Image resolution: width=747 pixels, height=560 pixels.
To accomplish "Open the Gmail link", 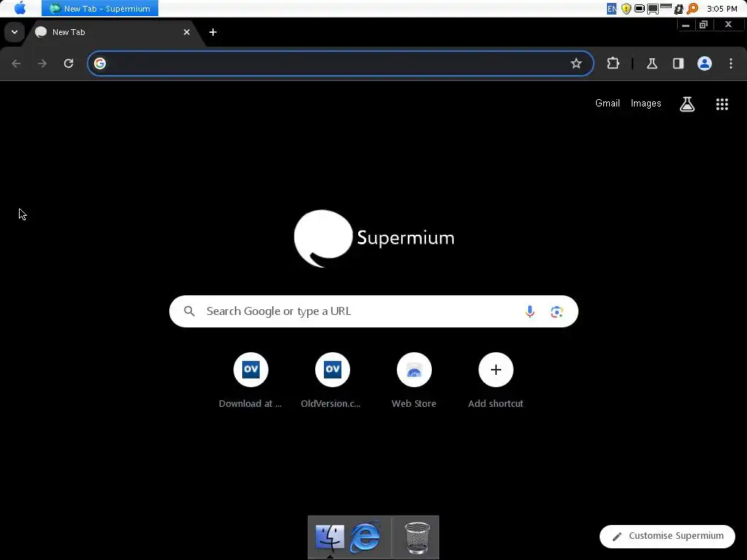I will coord(608,104).
